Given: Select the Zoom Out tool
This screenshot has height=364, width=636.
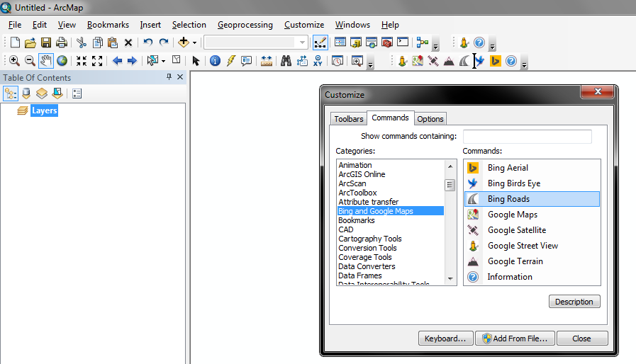Looking at the screenshot, I should 30,61.
